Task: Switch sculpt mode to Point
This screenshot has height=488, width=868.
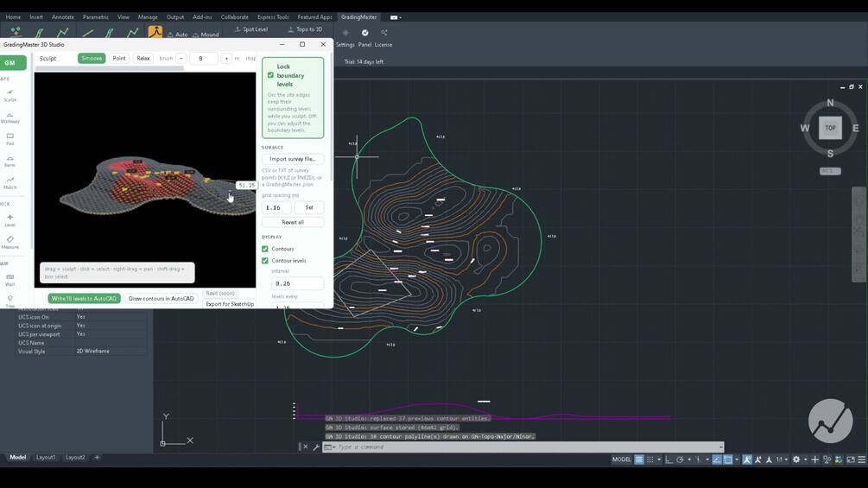Action: (x=119, y=58)
